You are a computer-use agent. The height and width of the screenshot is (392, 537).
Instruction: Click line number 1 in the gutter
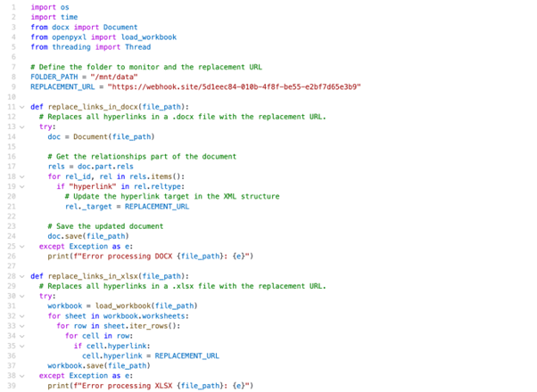(x=12, y=8)
